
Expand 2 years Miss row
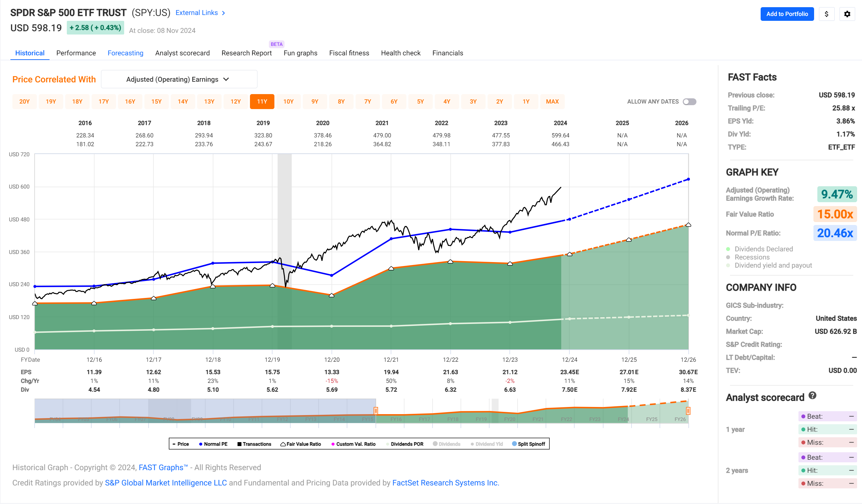pyautogui.click(x=827, y=483)
